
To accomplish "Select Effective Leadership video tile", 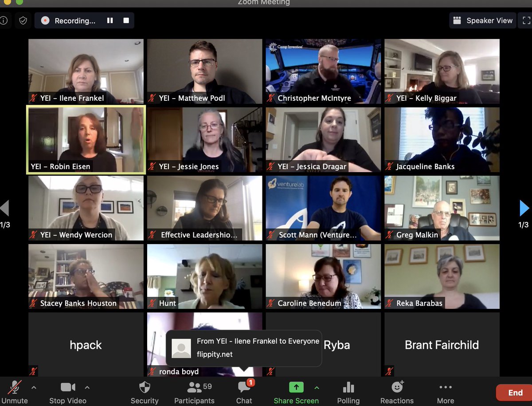I will (x=205, y=208).
